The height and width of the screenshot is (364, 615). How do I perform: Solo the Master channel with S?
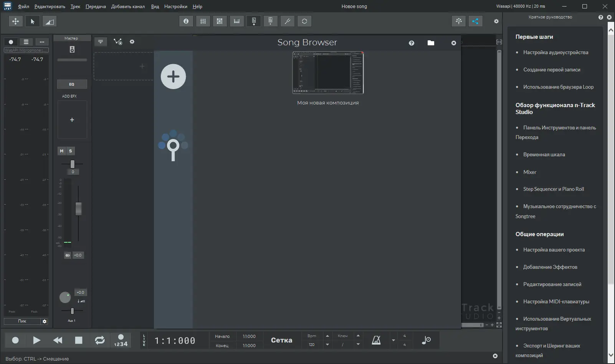(70, 151)
